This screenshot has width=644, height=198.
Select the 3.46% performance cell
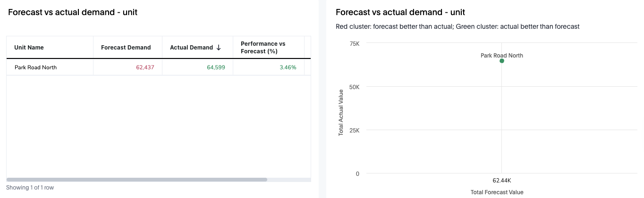coord(288,67)
